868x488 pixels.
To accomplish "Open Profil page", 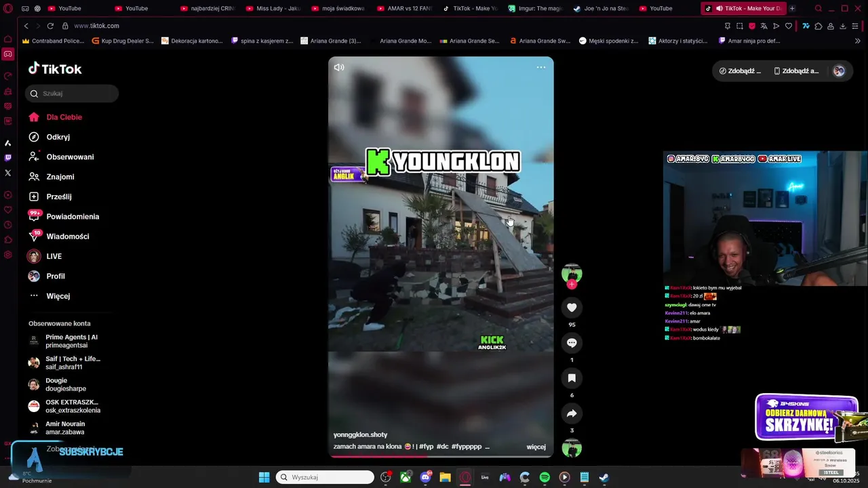I will tap(46, 276).
